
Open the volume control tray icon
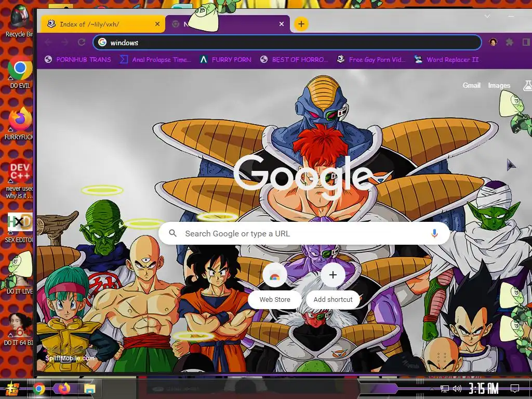coord(457,389)
